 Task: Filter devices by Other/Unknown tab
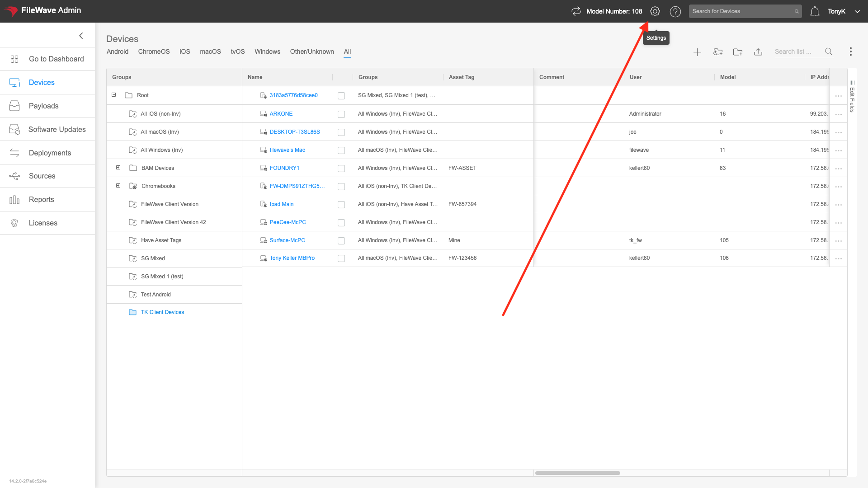[312, 52]
